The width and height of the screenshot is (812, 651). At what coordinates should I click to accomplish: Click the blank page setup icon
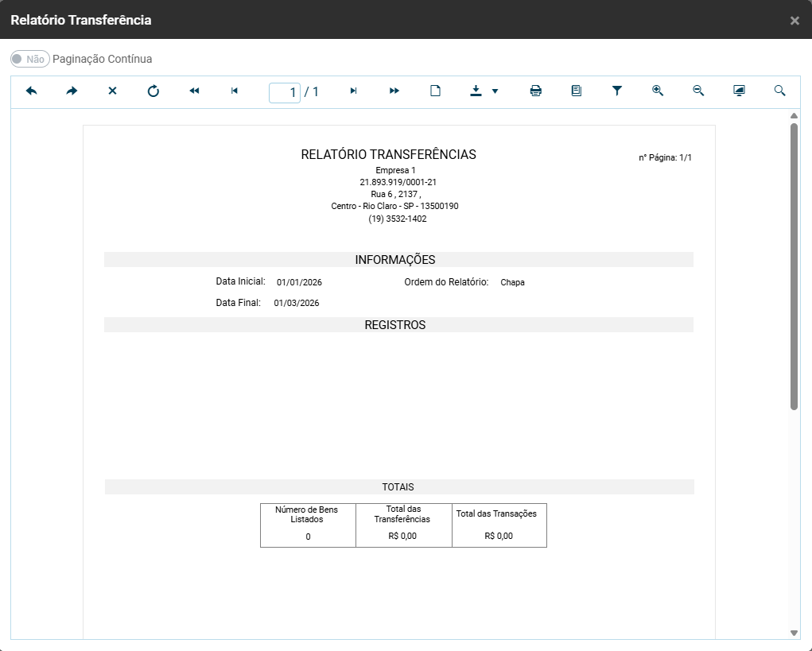pyautogui.click(x=435, y=91)
